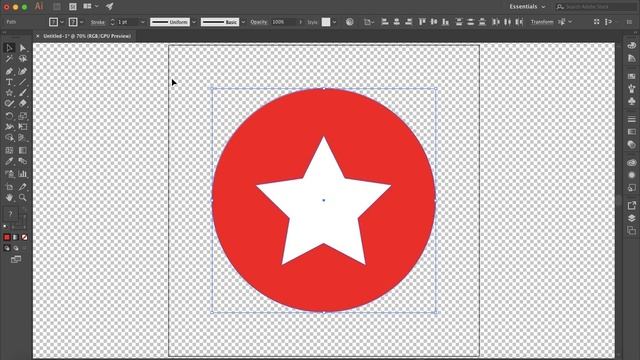
Task: Switch to Draw Normal mode
Action: point(7,248)
